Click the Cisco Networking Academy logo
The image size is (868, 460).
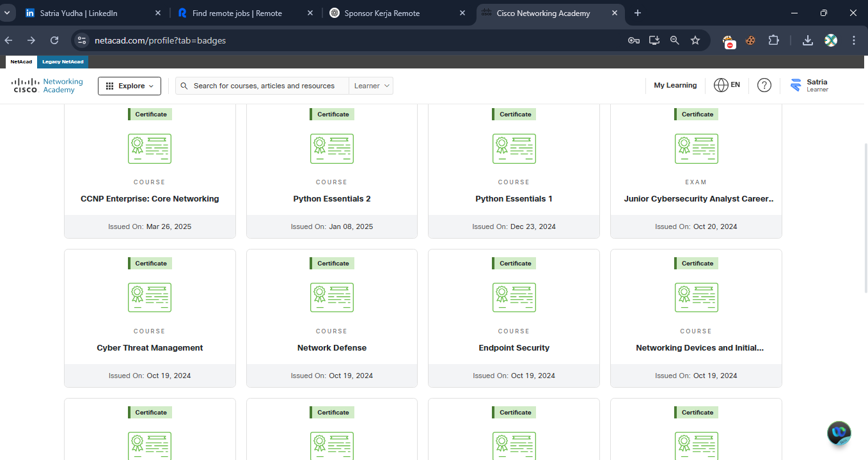point(47,86)
